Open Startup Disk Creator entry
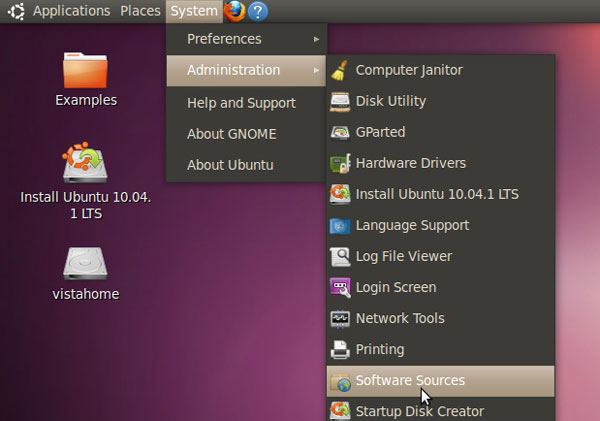This screenshot has height=421, width=600. click(419, 410)
